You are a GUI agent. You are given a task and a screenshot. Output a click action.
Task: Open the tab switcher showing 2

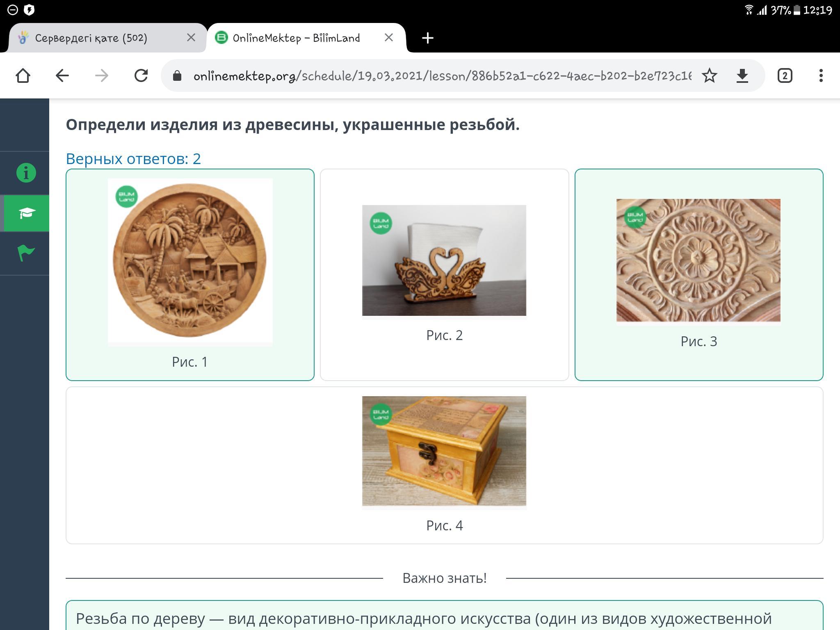[x=785, y=76]
